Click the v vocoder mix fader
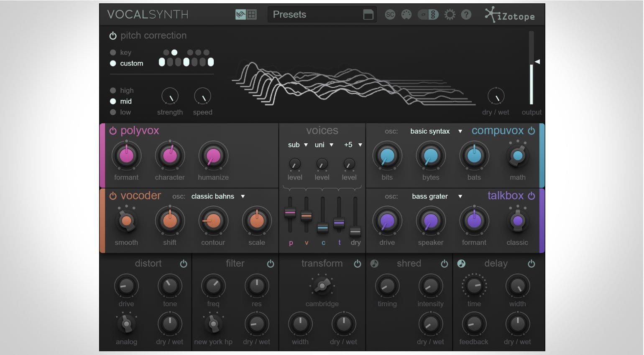Image resolution: width=644 pixels, height=355 pixels. (x=307, y=216)
